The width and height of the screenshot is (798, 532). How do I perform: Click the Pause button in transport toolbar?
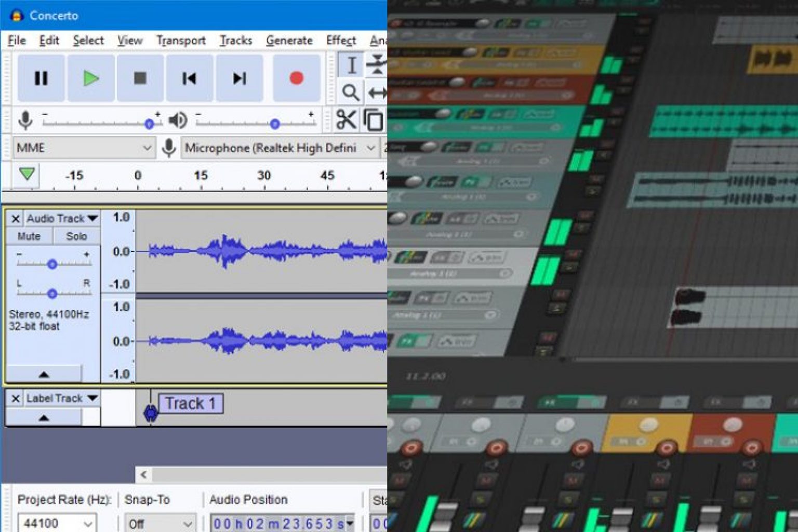point(41,78)
